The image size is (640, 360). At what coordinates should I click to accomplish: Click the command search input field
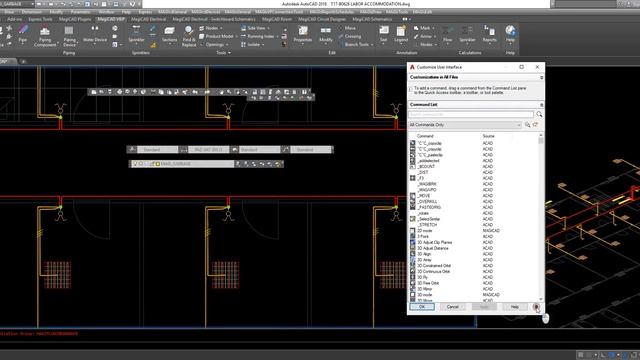[471, 114]
